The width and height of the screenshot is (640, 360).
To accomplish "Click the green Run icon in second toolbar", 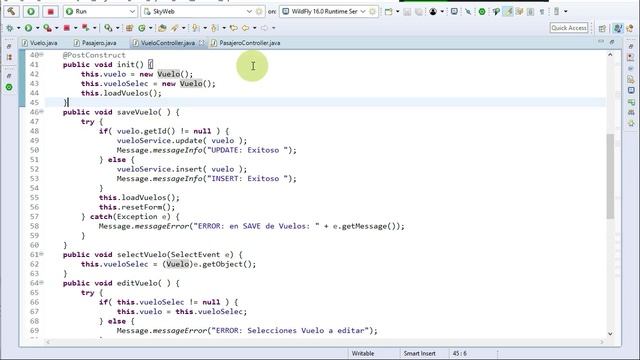I will [28, 28].
